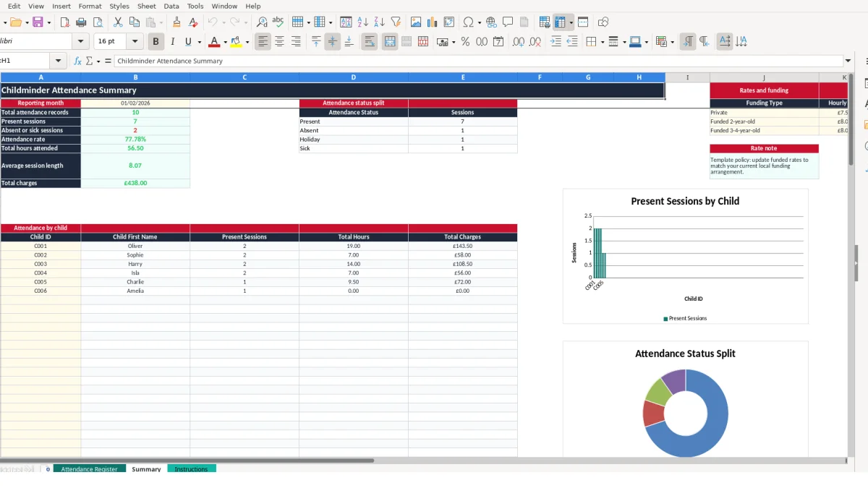Select column J header
This screenshot has width=868, height=488.
764,77
